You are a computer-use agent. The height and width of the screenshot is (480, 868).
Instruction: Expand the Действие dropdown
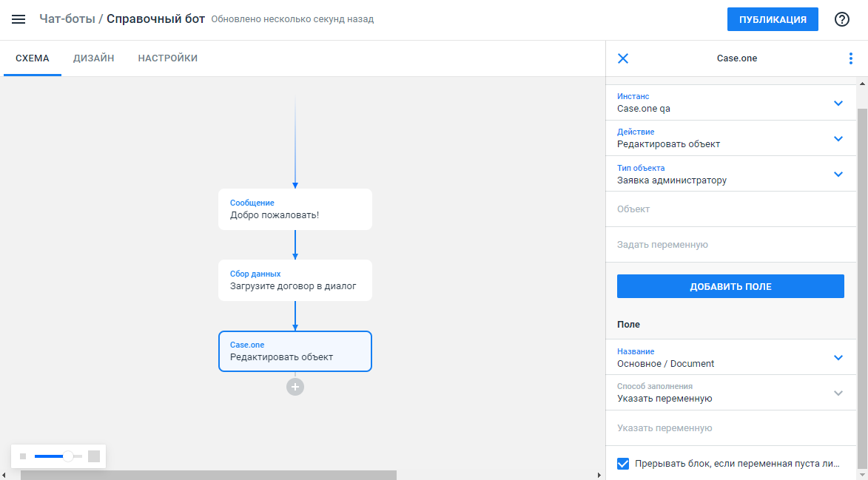[x=730, y=138]
